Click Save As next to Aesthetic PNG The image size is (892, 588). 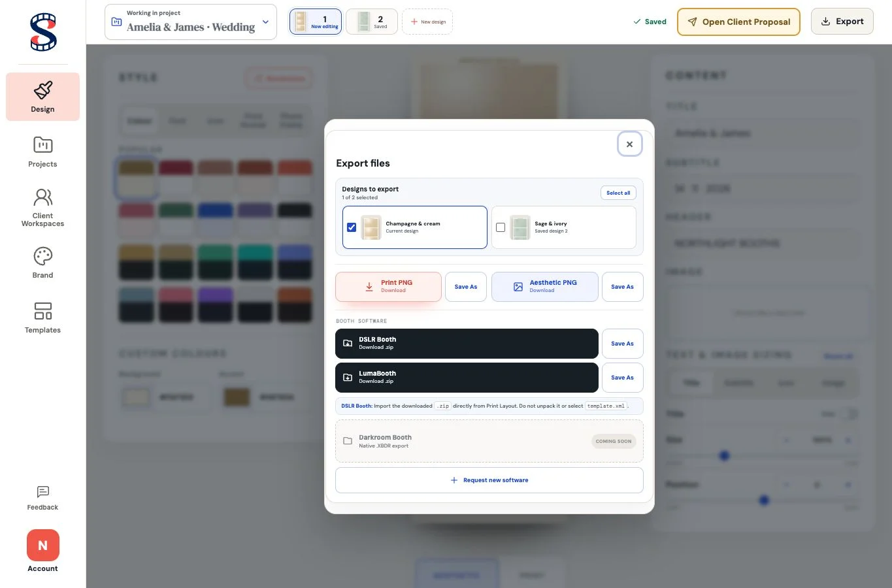(x=622, y=287)
